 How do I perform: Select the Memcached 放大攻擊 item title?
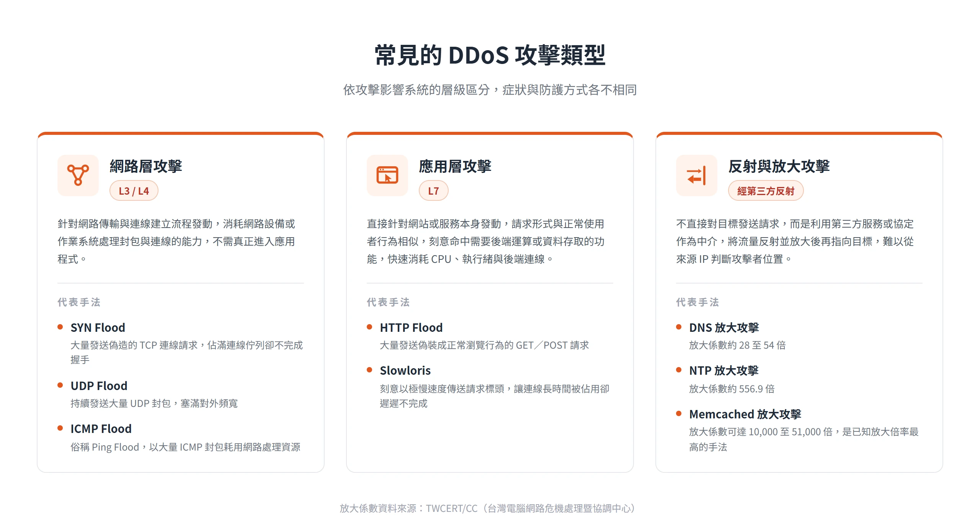tap(745, 414)
